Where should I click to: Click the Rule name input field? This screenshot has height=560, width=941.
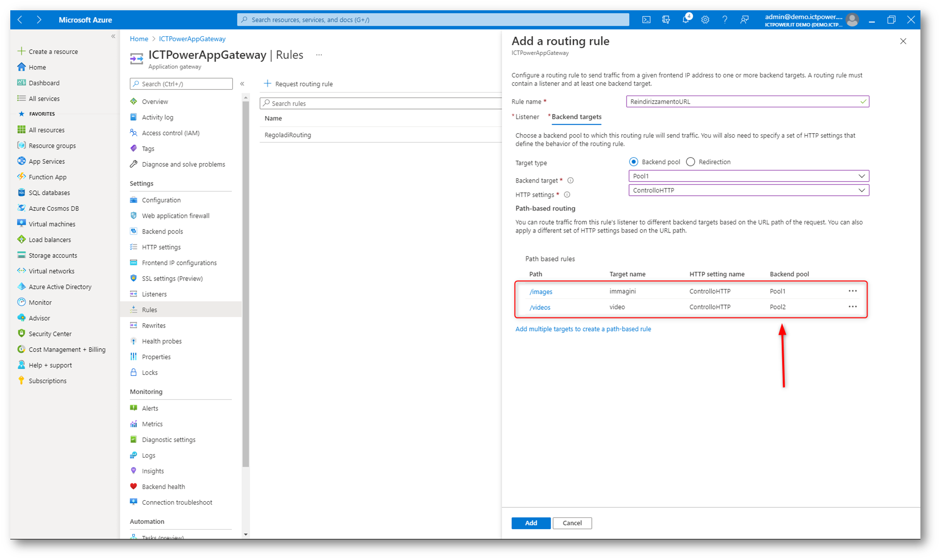(748, 101)
